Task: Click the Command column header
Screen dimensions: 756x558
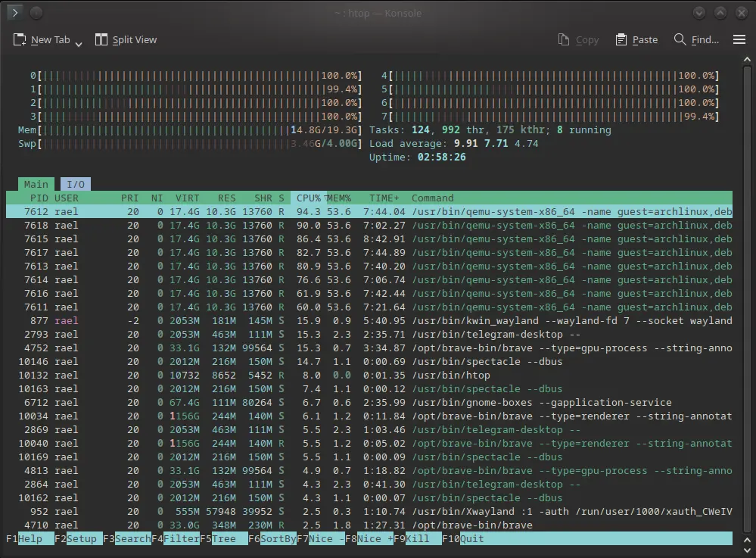Action: 432,198
